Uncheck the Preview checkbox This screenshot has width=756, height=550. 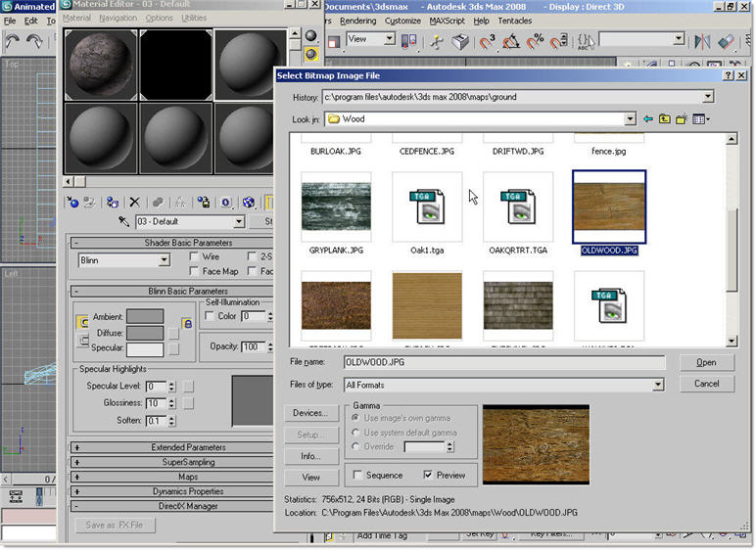tap(427, 476)
